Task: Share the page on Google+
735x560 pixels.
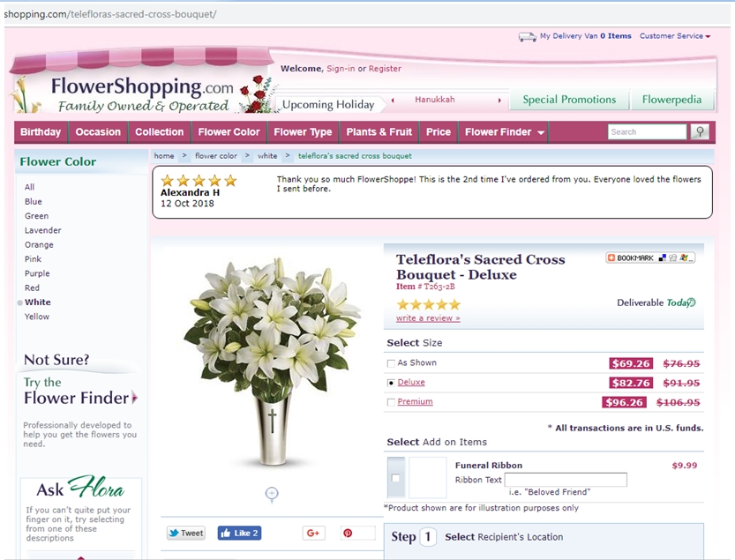Action: click(x=313, y=533)
